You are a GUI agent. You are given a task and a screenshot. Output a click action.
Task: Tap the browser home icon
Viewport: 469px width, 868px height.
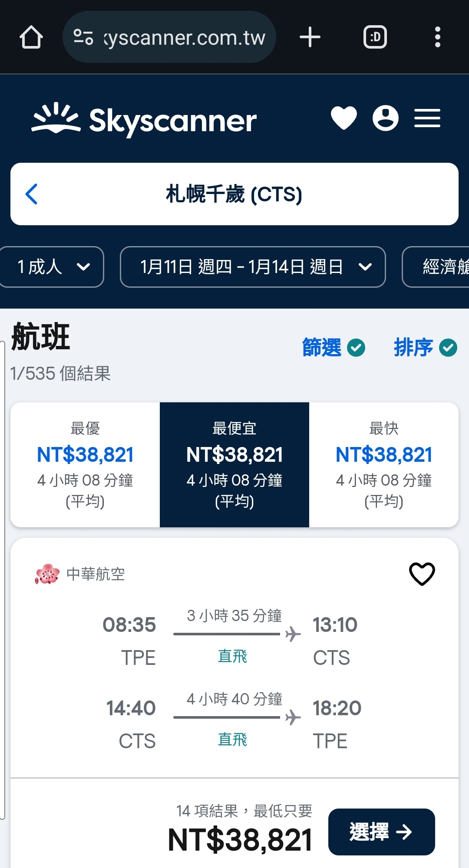(31, 37)
